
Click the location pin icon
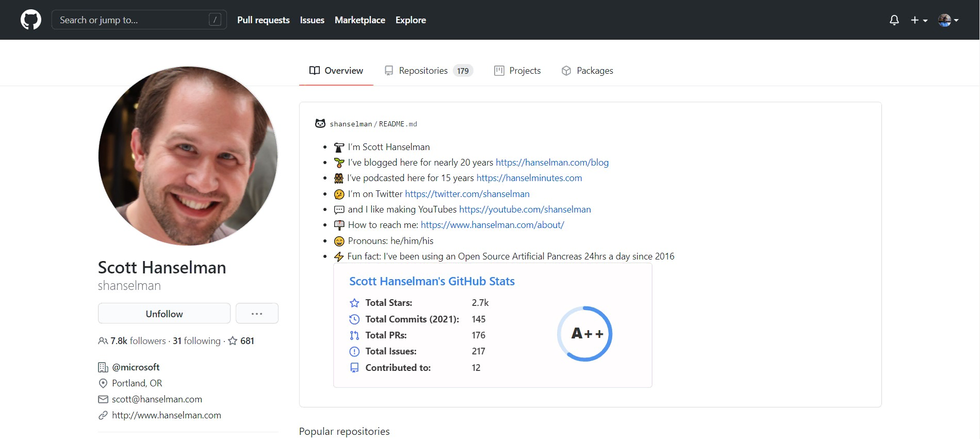103,383
